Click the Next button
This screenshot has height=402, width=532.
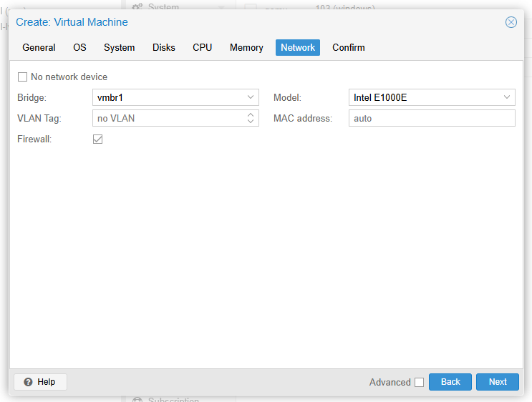tap(498, 382)
